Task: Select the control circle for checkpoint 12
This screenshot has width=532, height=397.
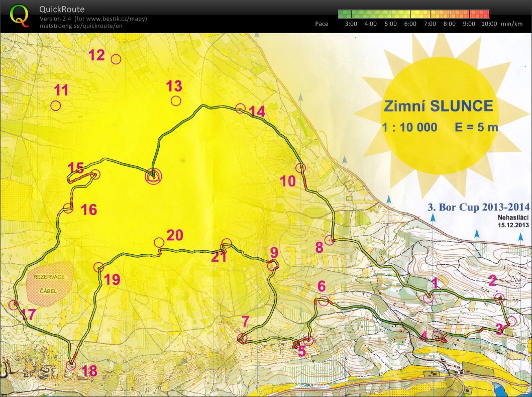Action: tap(116, 59)
